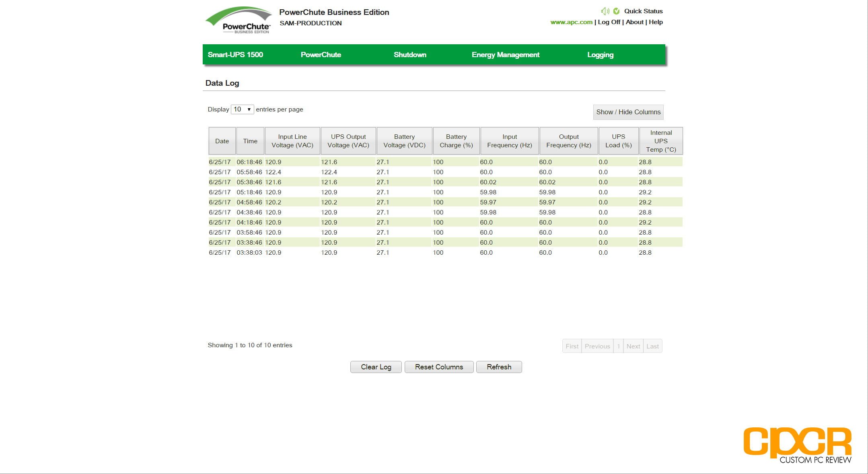
Task: Select the 05:38:46 time cell
Action: point(249,182)
